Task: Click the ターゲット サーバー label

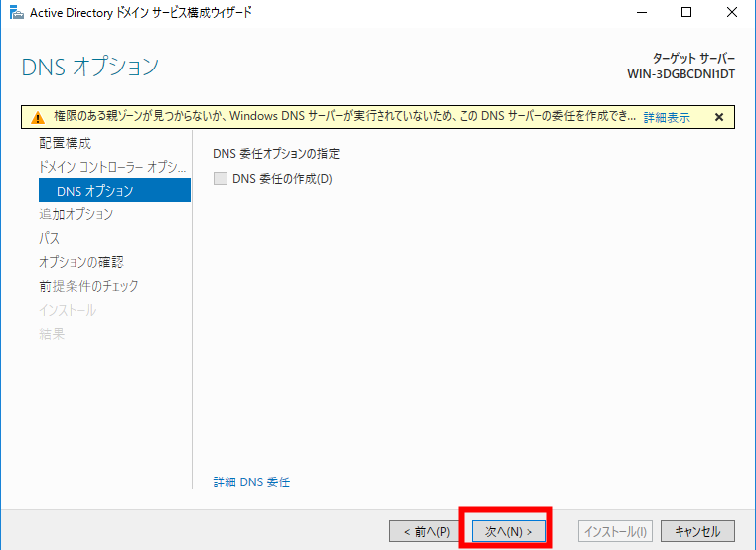Action: [693, 59]
